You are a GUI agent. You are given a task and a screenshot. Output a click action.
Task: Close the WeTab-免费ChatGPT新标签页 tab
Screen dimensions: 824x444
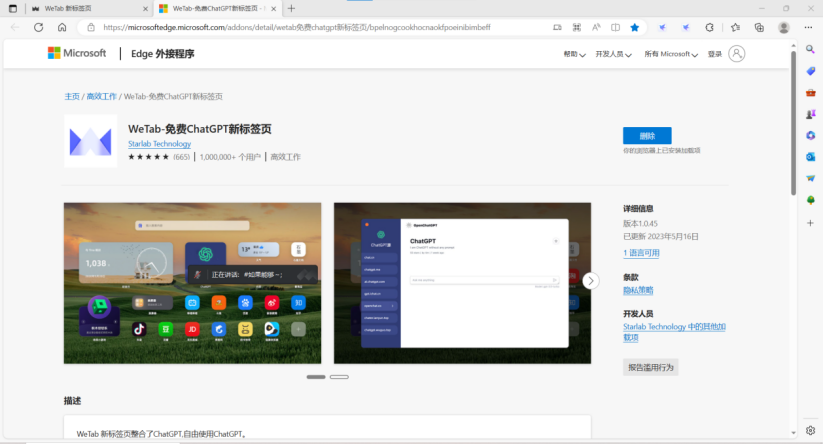pyautogui.click(x=273, y=8)
